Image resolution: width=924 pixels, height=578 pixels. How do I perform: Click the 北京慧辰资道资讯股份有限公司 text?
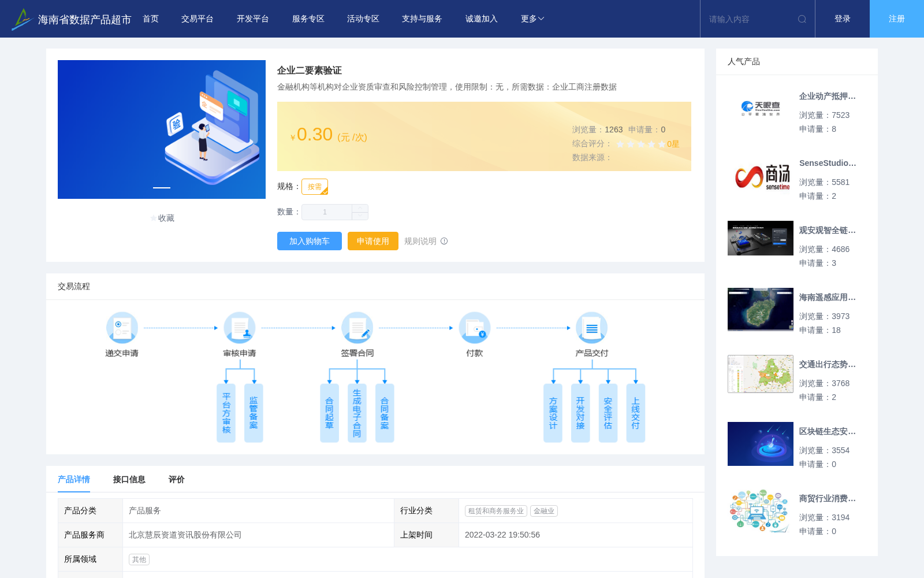click(185, 535)
